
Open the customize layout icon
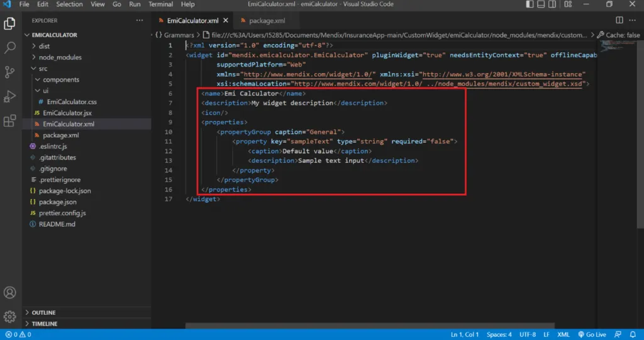pos(568,4)
